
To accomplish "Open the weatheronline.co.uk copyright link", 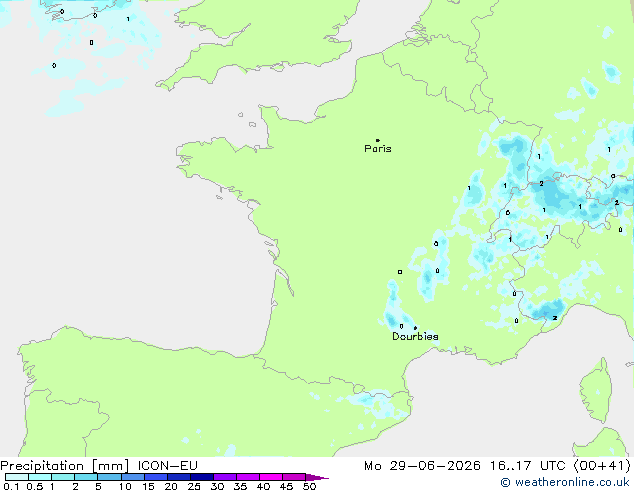I will coord(565,482).
